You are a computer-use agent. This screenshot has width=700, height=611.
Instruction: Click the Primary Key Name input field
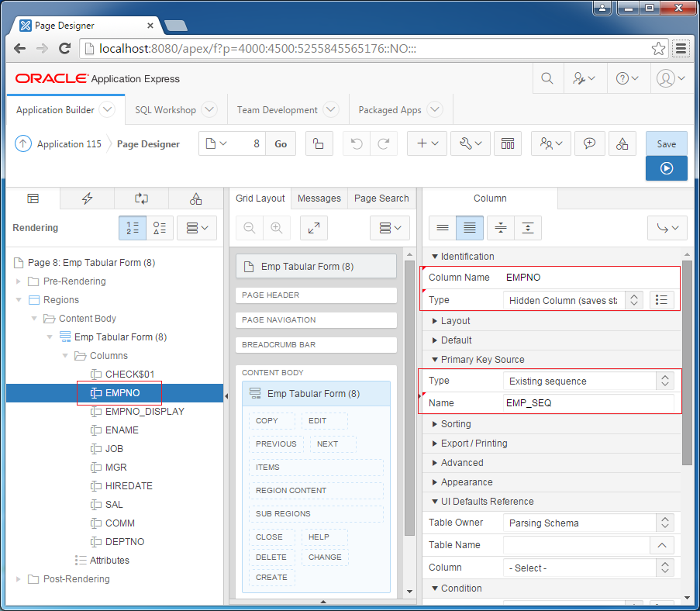(x=588, y=403)
